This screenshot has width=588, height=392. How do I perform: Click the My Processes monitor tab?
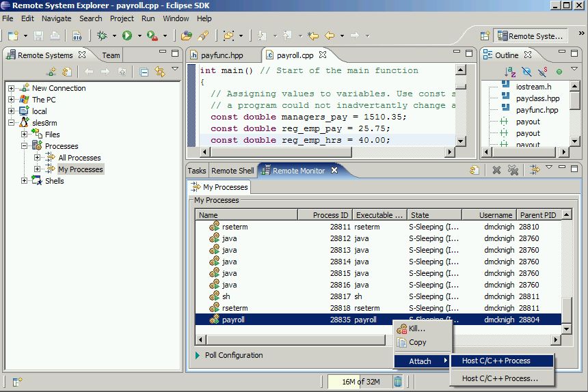[219, 187]
